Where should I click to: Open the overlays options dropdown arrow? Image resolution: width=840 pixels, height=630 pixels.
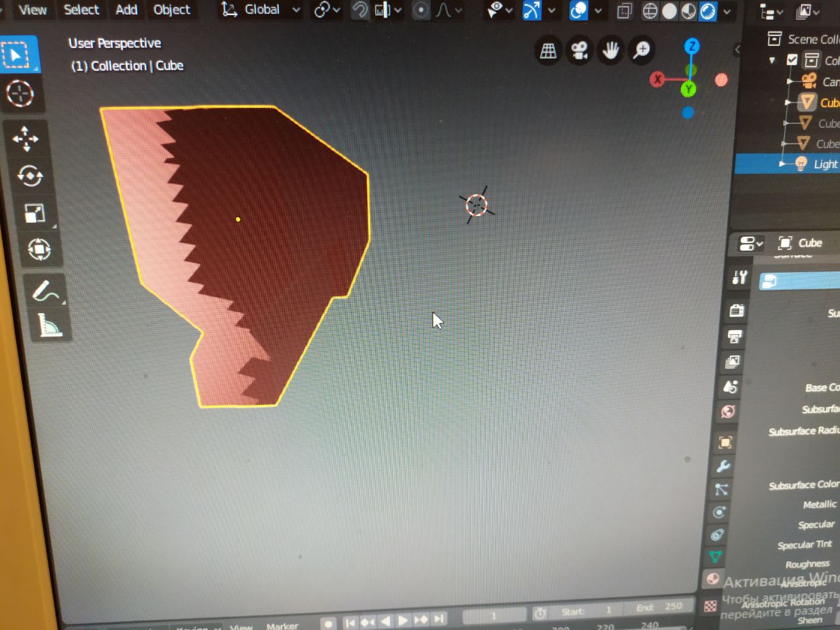coord(598,10)
